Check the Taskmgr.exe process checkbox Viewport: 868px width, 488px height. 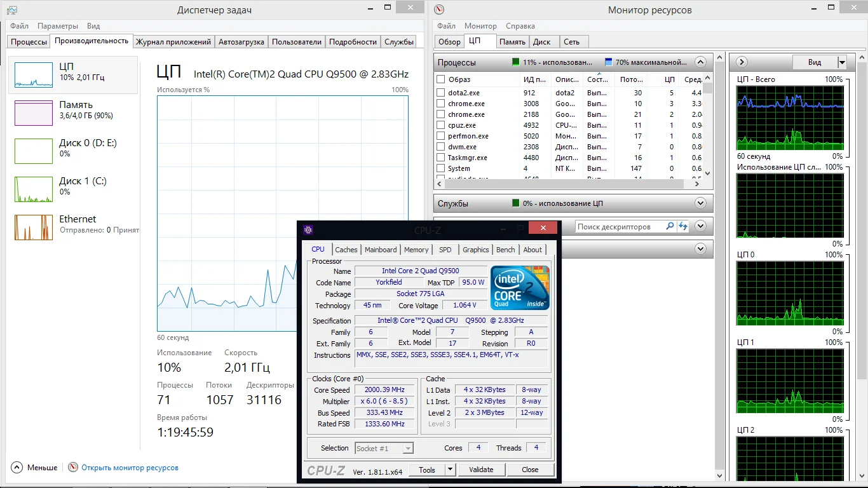click(x=440, y=158)
